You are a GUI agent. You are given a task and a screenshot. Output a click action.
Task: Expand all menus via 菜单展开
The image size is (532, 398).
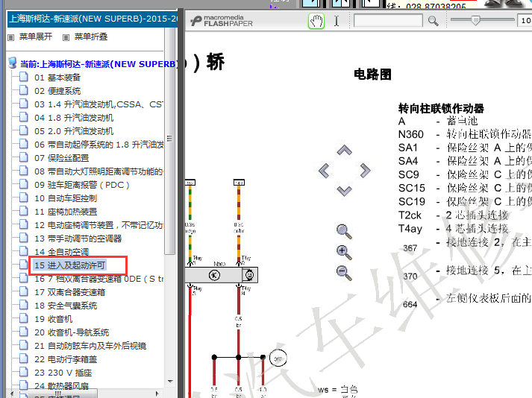[36, 37]
